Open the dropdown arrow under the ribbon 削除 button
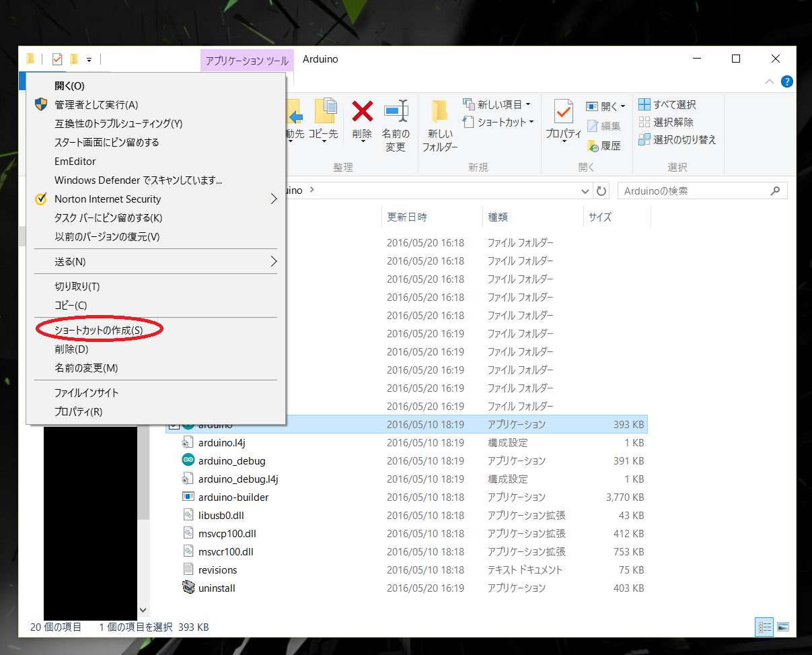Viewport: 812px width, 655px height. (x=363, y=142)
